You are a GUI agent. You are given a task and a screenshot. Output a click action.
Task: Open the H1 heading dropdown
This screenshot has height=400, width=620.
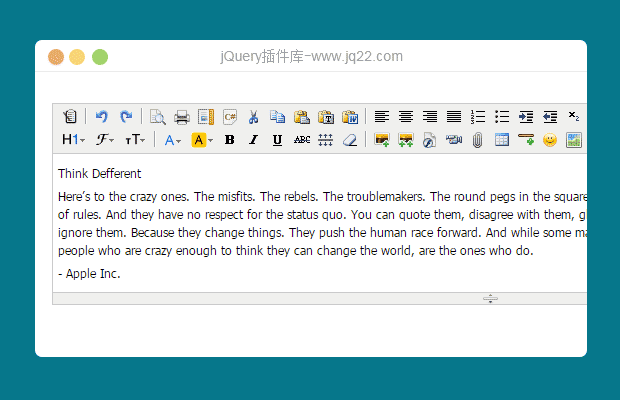click(73, 140)
